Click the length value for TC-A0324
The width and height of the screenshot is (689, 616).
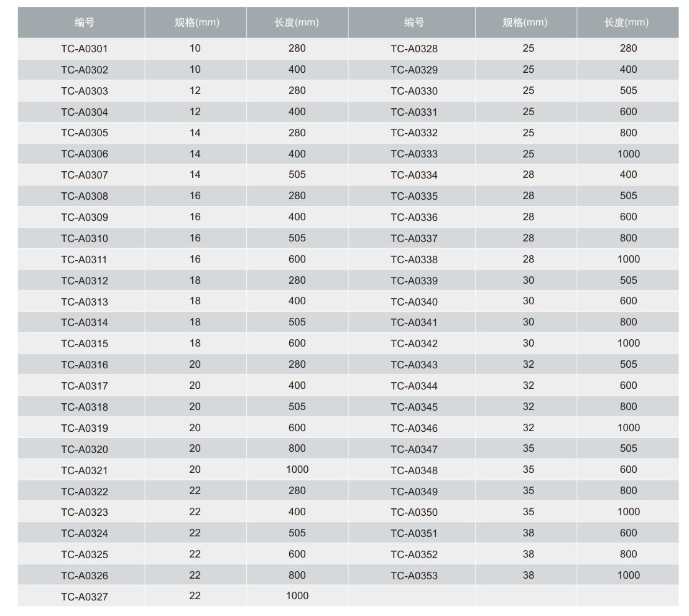(297, 533)
